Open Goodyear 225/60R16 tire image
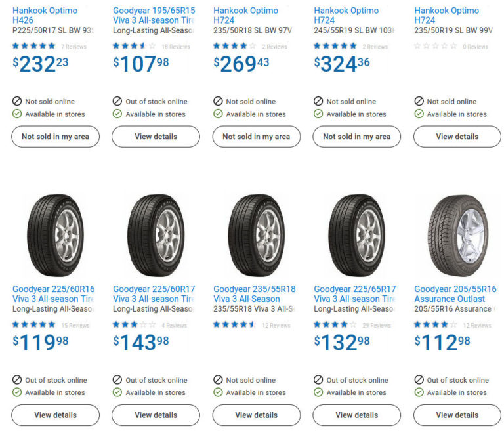This screenshot has height=445, width=504. (55, 235)
